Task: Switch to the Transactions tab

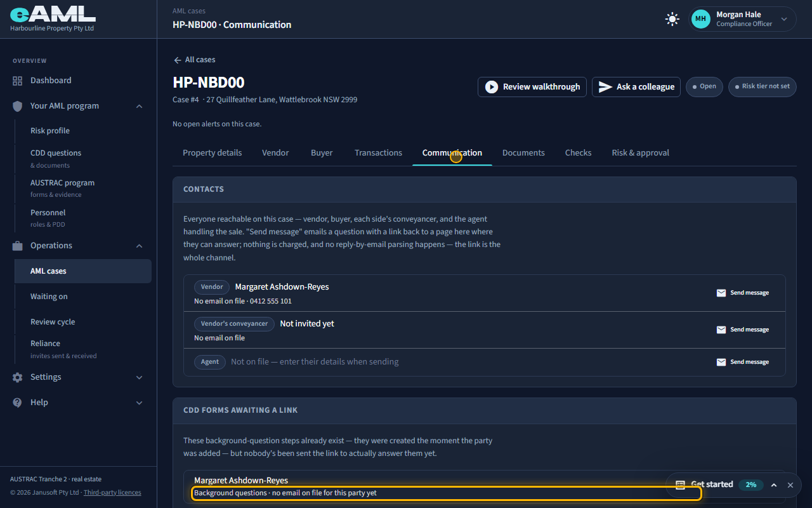Action: pyautogui.click(x=378, y=153)
